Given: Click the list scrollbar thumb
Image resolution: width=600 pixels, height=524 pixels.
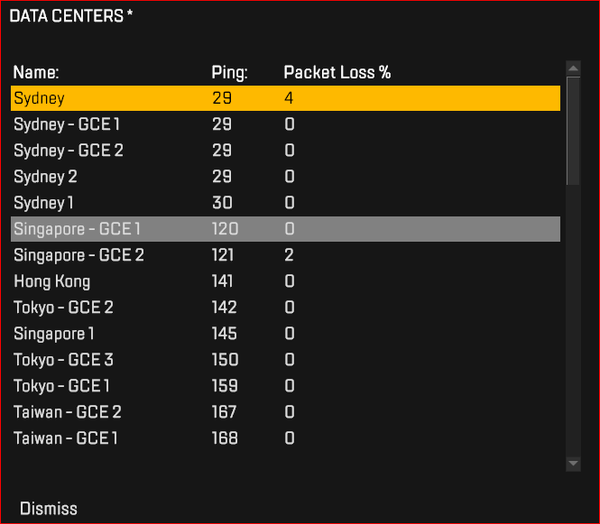Looking at the screenshot, I should pyautogui.click(x=573, y=130).
